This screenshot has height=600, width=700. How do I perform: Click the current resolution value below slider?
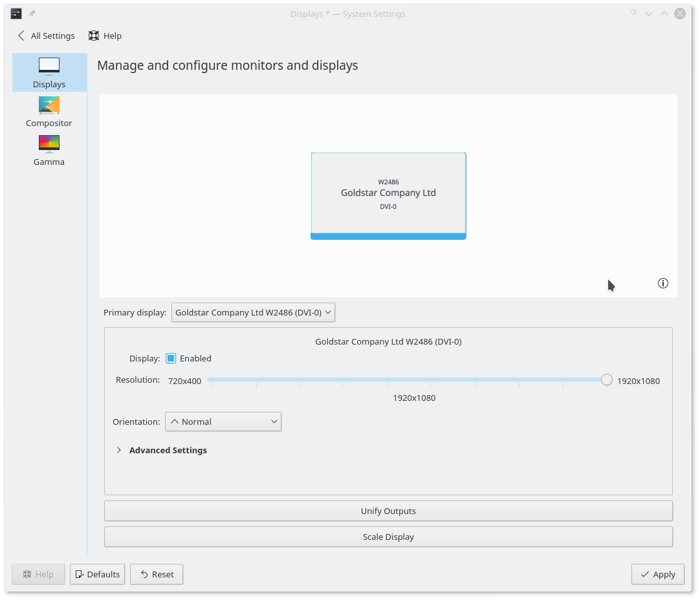click(x=414, y=398)
